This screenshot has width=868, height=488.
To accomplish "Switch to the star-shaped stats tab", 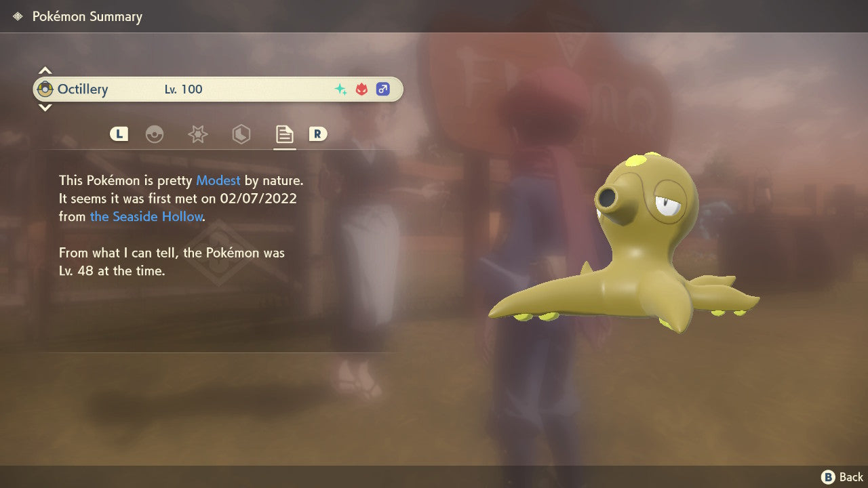I will (197, 134).
